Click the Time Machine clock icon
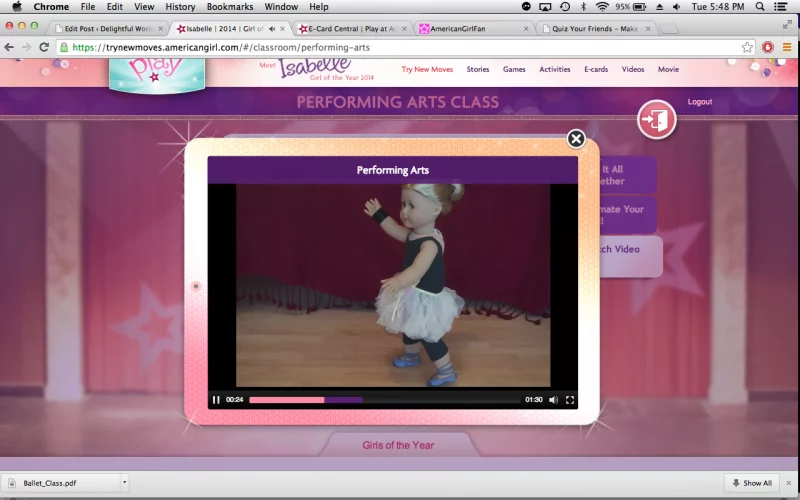The image size is (800, 500). (565, 7)
